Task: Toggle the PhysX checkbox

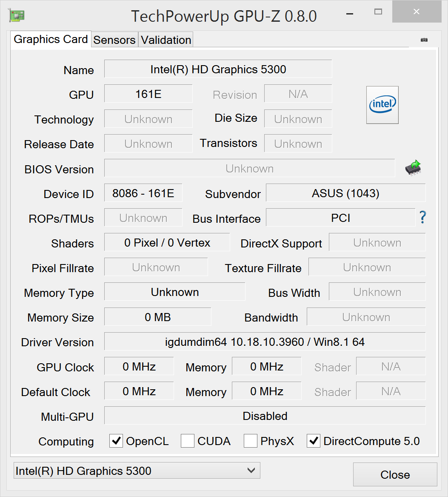Action: coord(251,441)
